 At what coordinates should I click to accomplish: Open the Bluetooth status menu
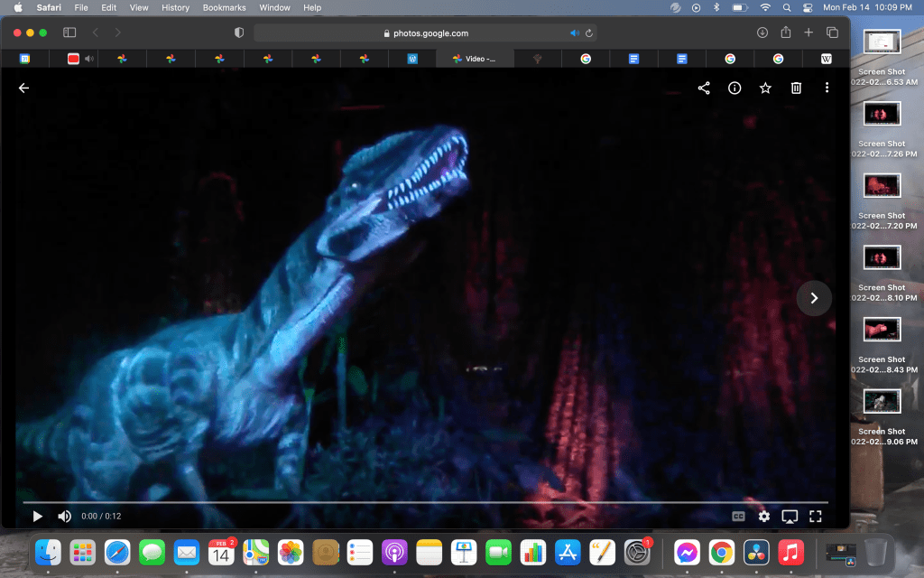716,7
